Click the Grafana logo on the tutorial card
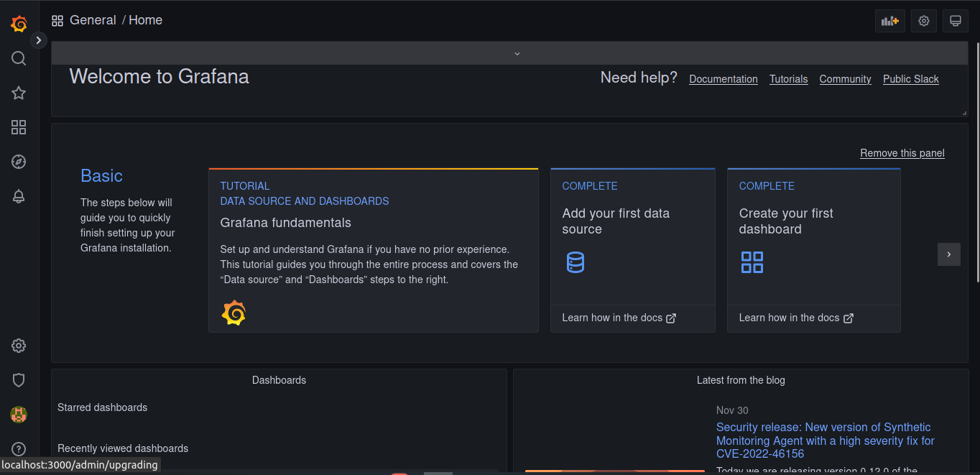This screenshot has width=980, height=475. point(234,313)
